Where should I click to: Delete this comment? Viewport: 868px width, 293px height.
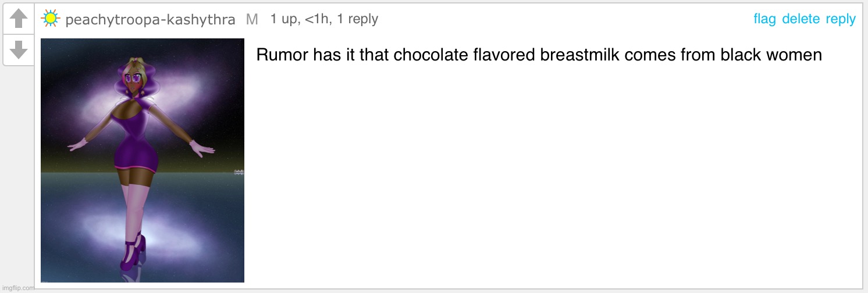point(801,19)
